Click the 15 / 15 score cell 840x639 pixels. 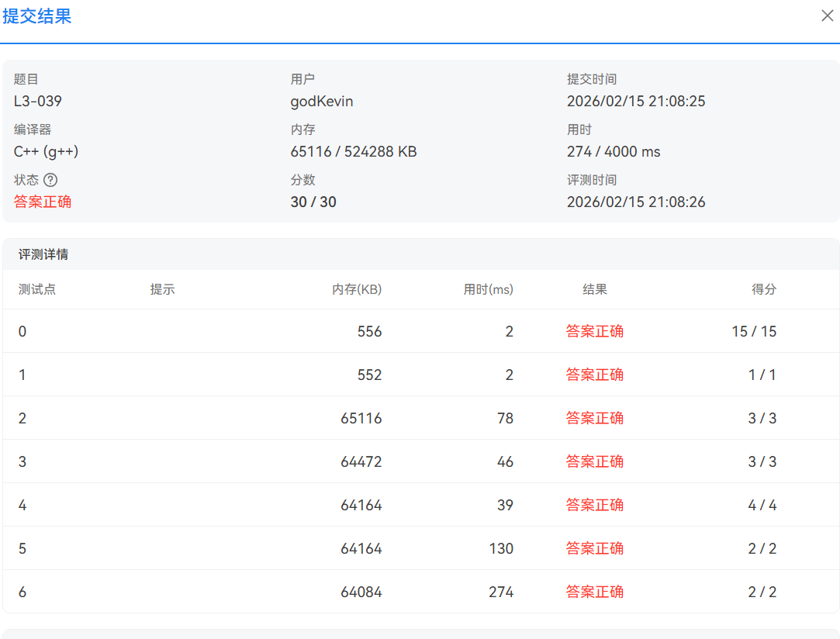(754, 332)
